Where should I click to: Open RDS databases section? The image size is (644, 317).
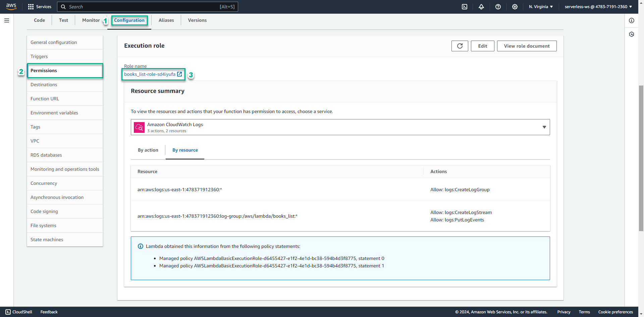pos(65,155)
